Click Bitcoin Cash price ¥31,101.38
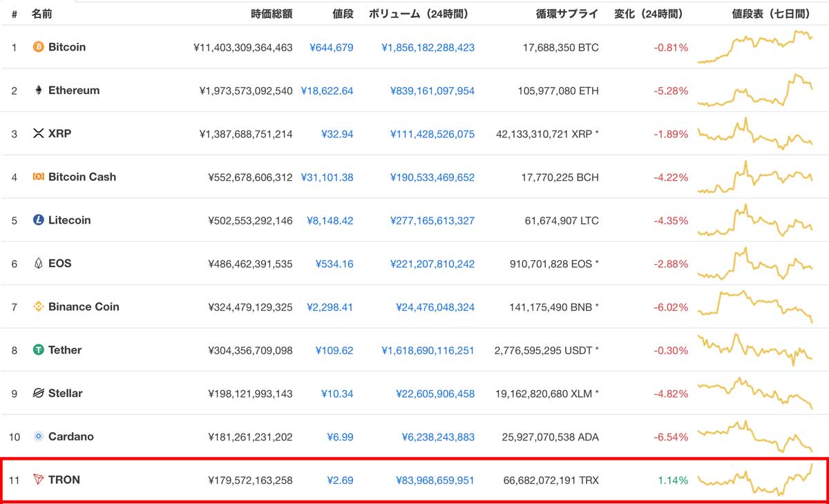 coord(327,177)
